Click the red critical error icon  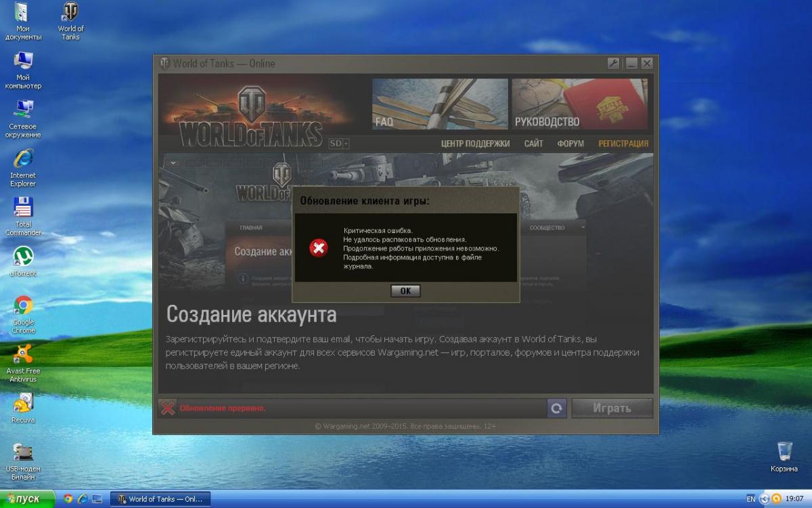click(318, 248)
